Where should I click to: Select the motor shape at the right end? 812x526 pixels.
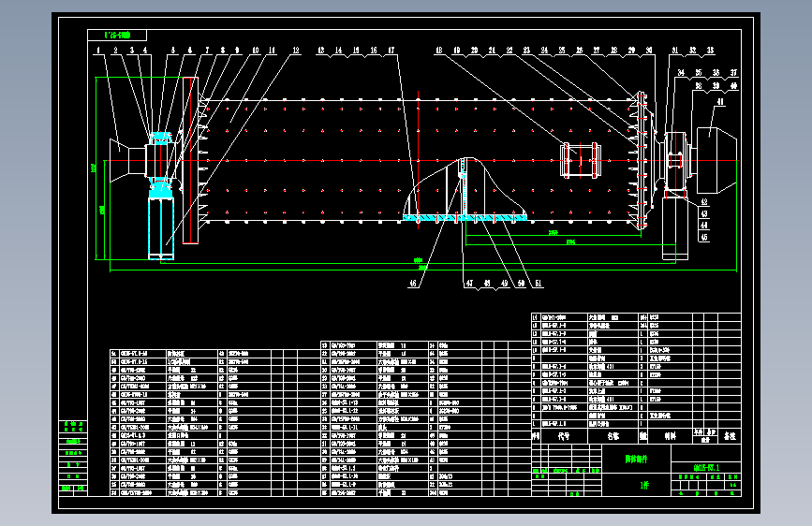point(716,160)
